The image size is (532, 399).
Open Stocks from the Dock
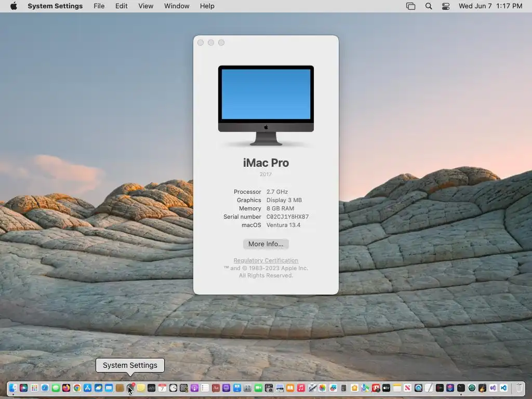tap(151, 388)
